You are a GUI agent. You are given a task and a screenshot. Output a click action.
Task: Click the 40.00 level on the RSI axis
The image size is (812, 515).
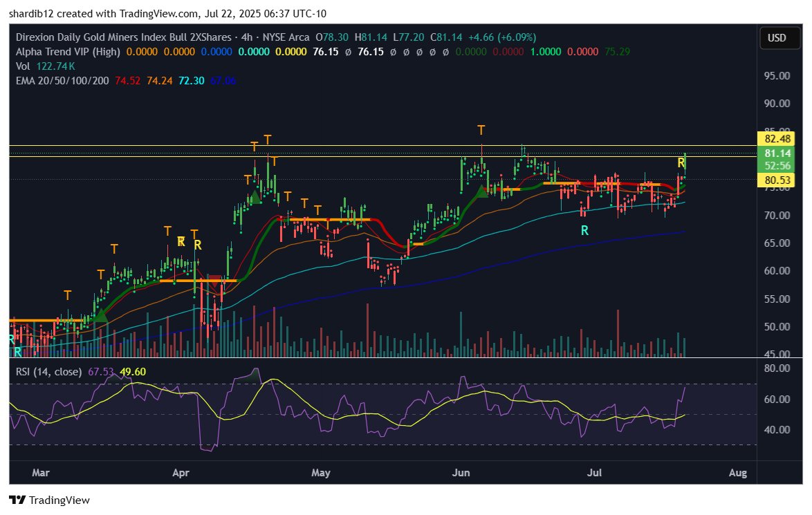click(x=777, y=429)
